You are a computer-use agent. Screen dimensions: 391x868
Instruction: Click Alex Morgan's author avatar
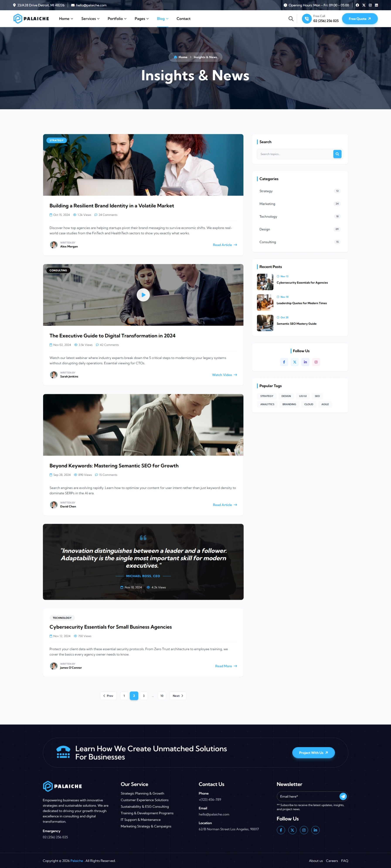pyautogui.click(x=54, y=245)
